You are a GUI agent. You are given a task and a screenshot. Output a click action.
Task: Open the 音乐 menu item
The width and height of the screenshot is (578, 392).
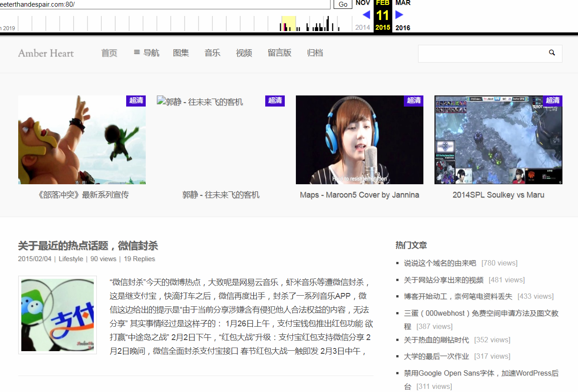pos(212,53)
